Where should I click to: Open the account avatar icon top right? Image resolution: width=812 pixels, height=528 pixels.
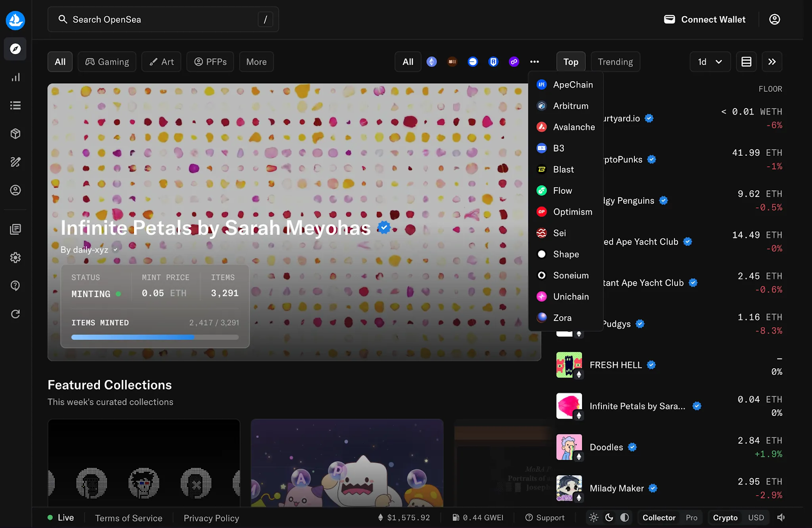[x=774, y=19]
